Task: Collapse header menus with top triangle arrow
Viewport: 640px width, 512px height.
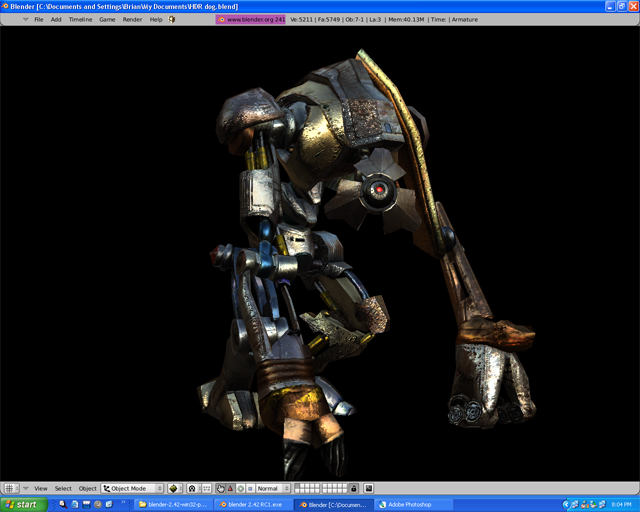Action: tap(25, 19)
